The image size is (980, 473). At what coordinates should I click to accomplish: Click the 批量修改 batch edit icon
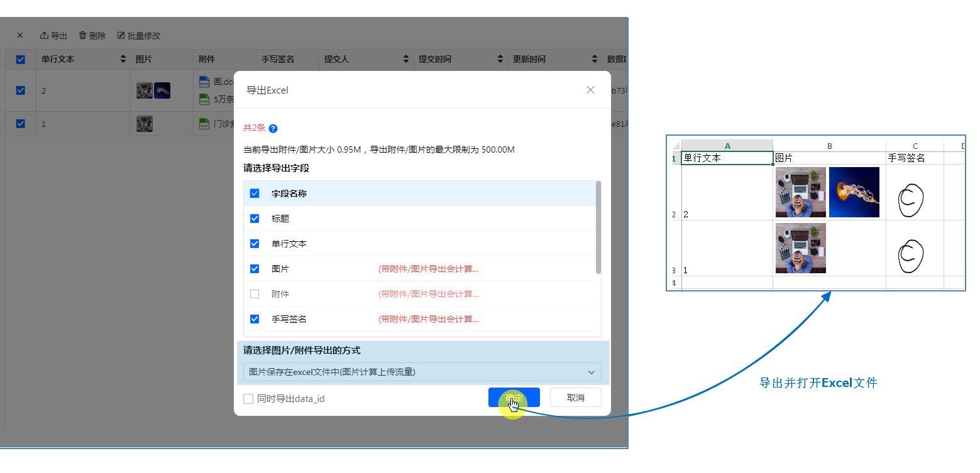coord(121,36)
